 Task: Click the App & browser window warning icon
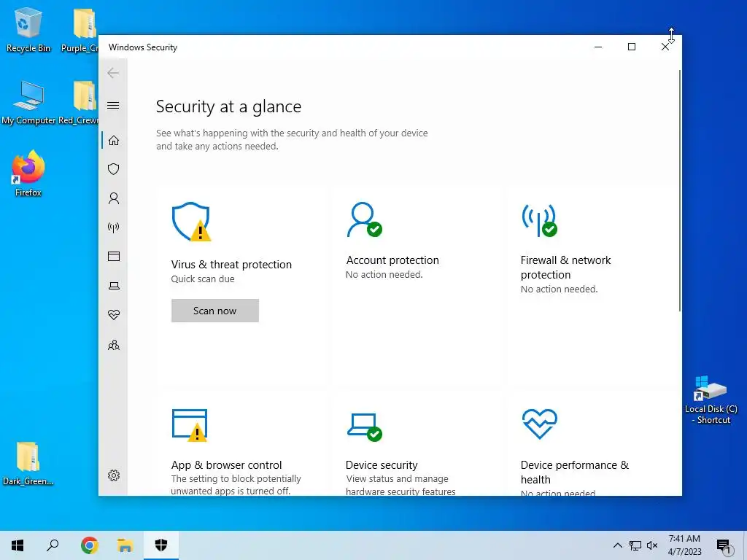click(190, 425)
